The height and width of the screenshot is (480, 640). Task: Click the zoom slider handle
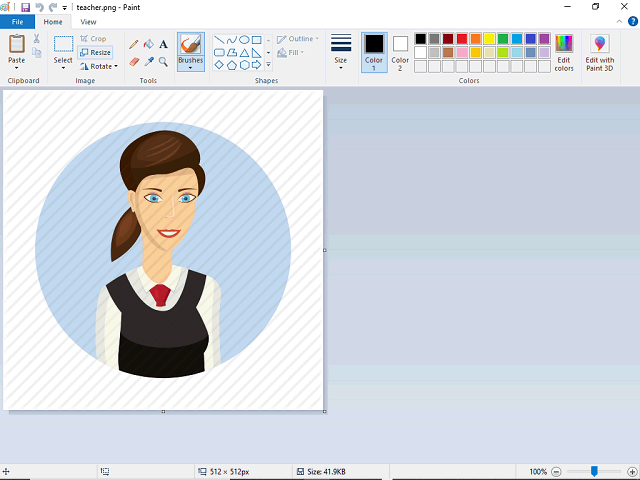pos(594,471)
